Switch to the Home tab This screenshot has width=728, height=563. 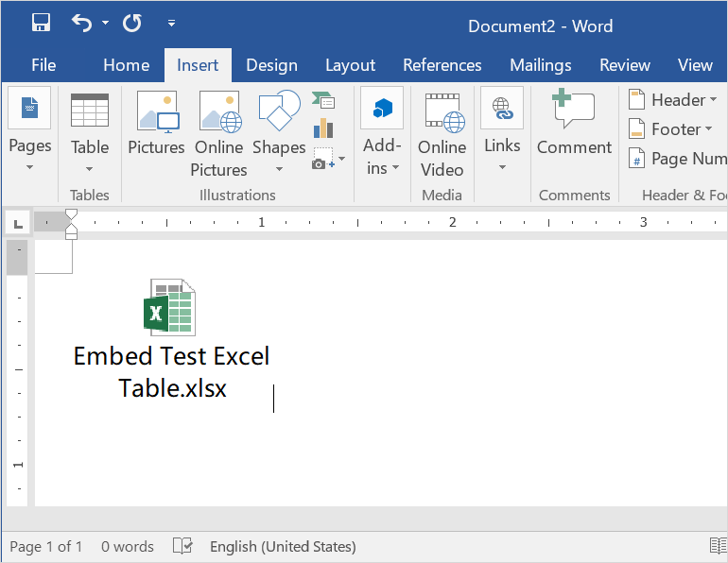point(127,65)
